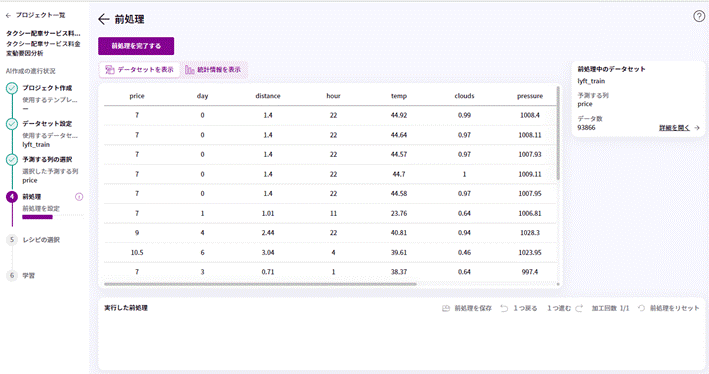
Task: Click the 1つ進む redo arrow icon
Action: click(579, 308)
